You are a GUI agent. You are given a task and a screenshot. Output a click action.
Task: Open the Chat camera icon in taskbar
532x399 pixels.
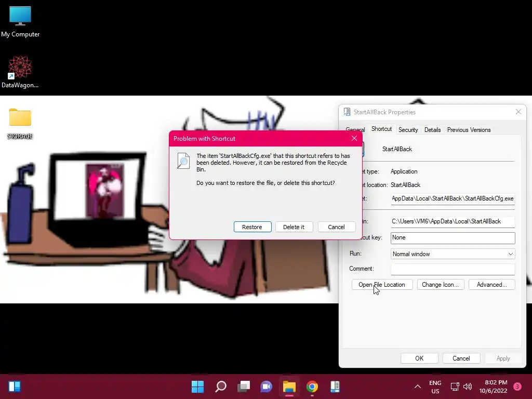[x=267, y=387]
